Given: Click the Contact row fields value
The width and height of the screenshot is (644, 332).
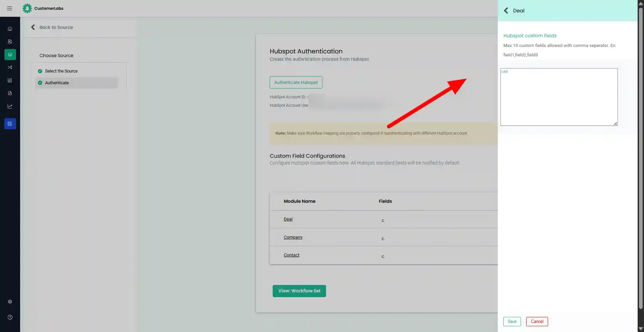Looking at the screenshot, I should (x=383, y=256).
